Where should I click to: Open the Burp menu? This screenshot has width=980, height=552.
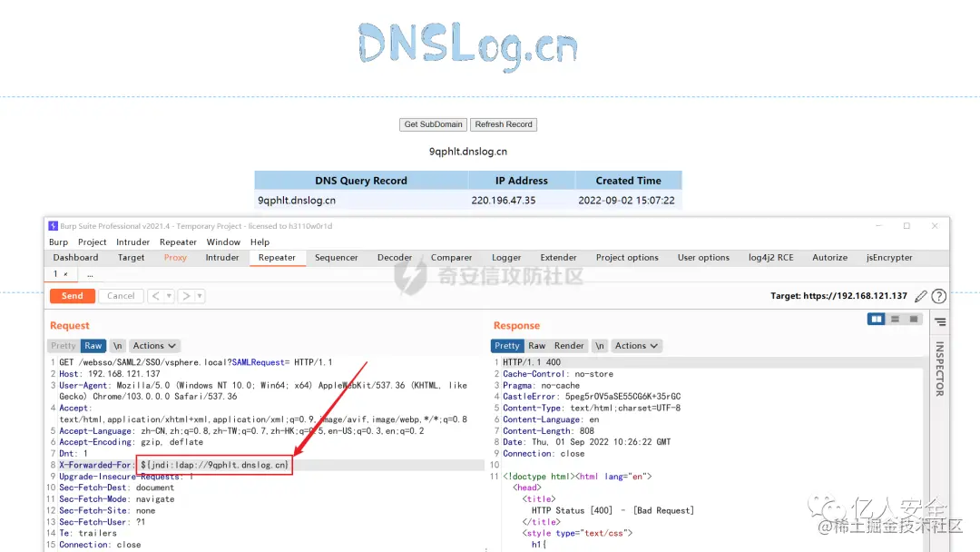pyautogui.click(x=58, y=241)
